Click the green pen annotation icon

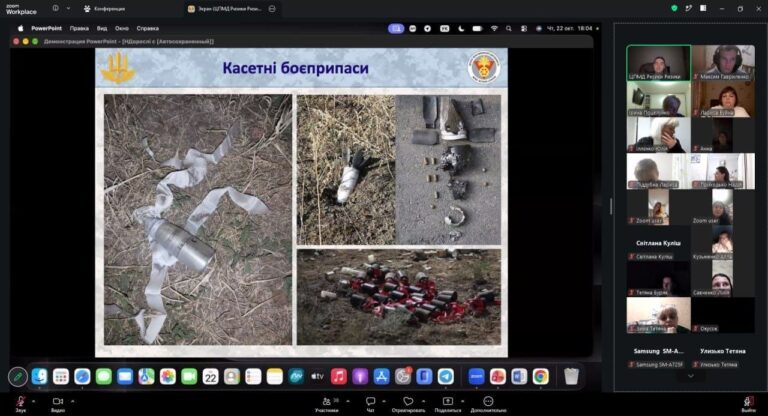[x=18, y=377]
